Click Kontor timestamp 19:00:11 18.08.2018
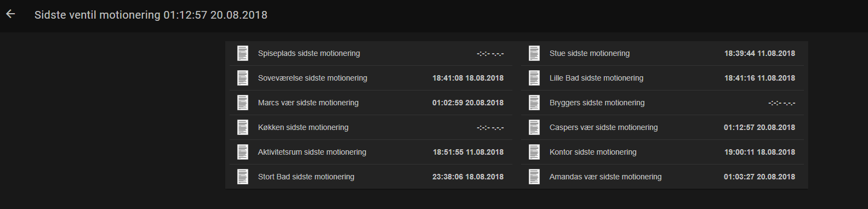Screen dimensions: 868x209 (759, 152)
